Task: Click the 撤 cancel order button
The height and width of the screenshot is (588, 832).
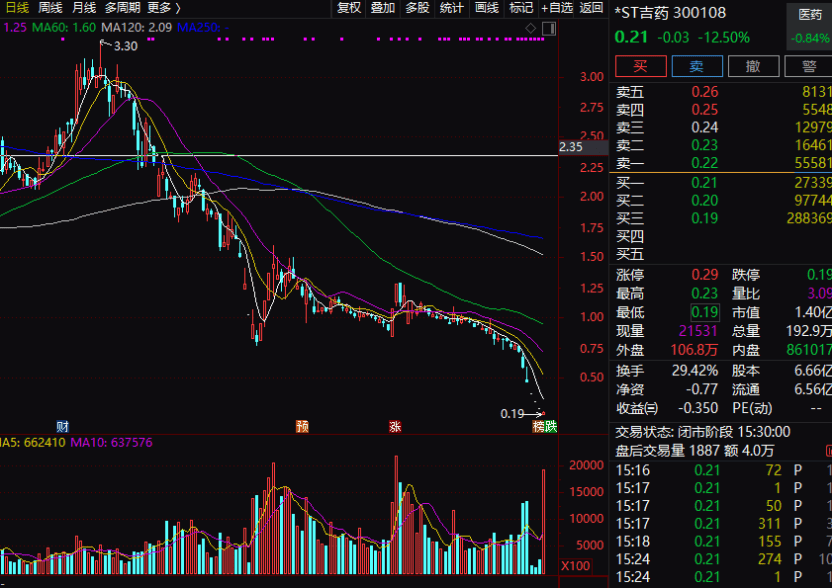Action: [754, 66]
